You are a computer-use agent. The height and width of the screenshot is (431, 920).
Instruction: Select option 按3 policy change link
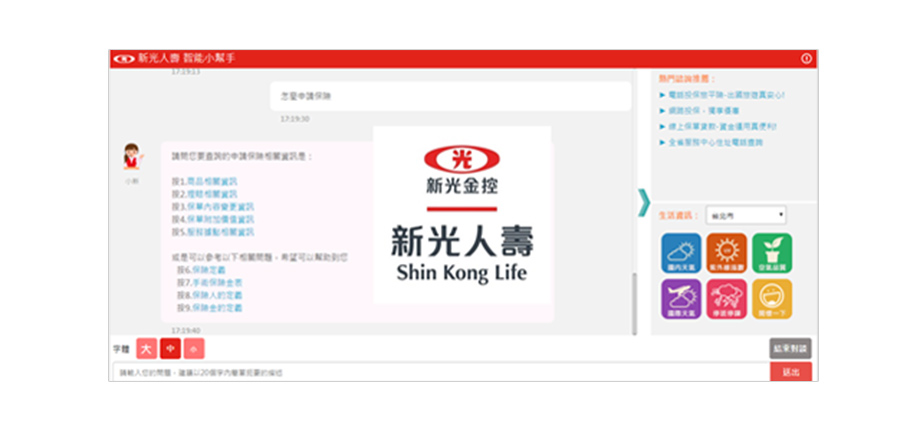point(221,207)
